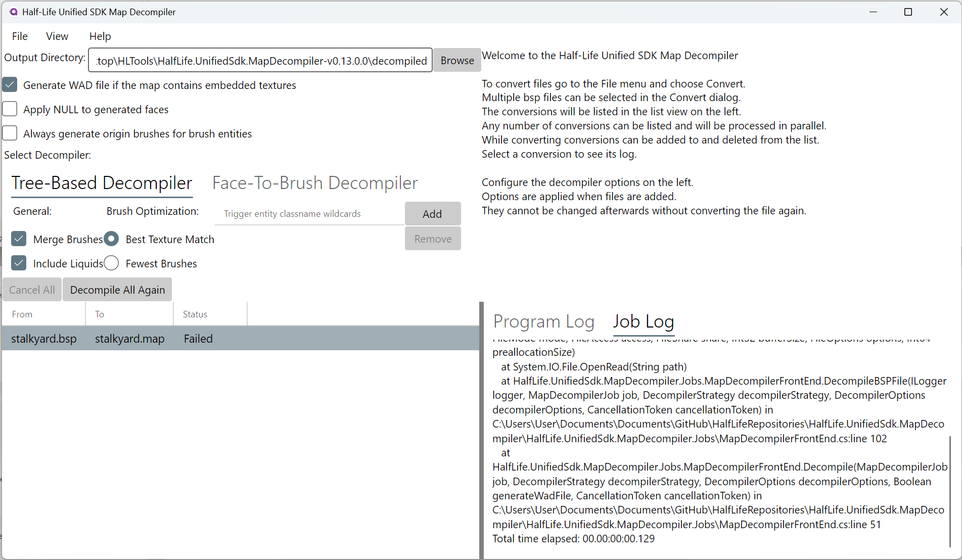The image size is (962, 560).
Task: Select the Tree-Based Decompiler tab
Action: coord(102,183)
